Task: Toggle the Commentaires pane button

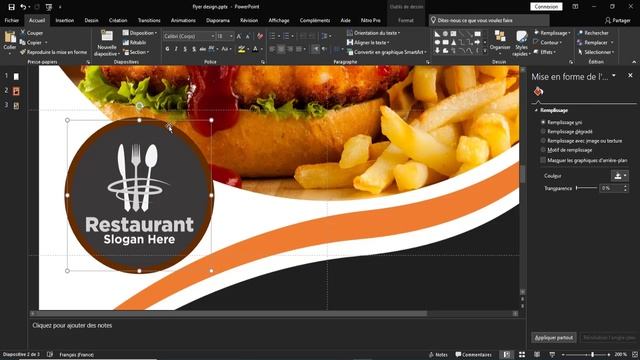Action: coord(473,355)
